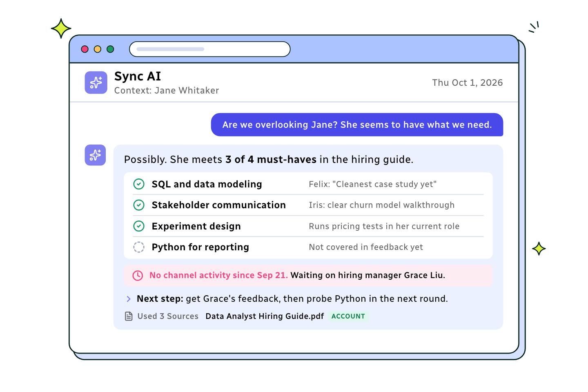This screenshot has width=588, height=392.
Task: Select the 'Python for reporting' row label
Action: pos(200,247)
